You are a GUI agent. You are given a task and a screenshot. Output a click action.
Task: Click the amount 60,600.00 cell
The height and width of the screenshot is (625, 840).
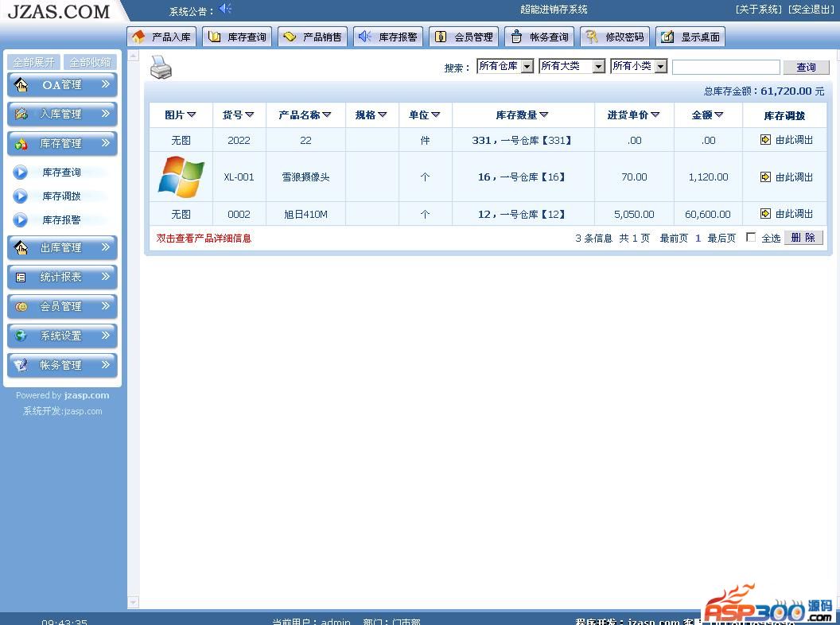pyautogui.click(x=708, y=214)
